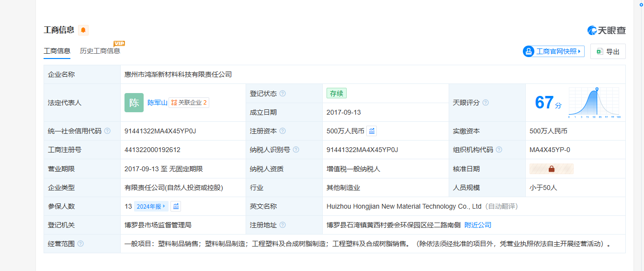Click help icon beside 登记状态
644x271 pixels.
coord(282,94)
